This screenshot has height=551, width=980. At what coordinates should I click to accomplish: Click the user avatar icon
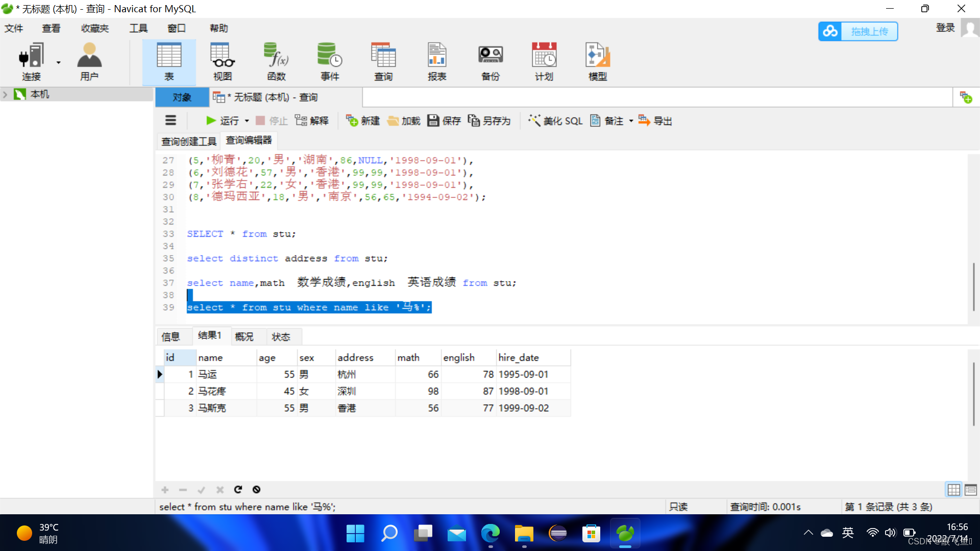point(970,28)
